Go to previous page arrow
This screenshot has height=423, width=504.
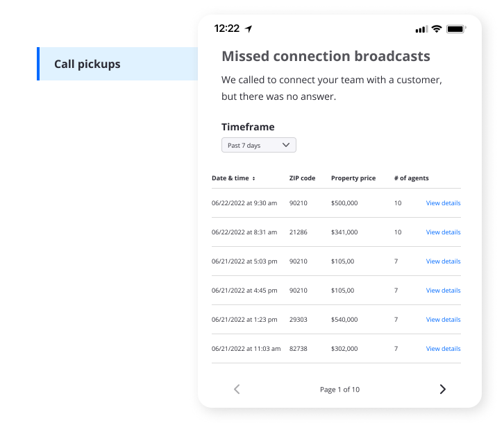point(237,390)
